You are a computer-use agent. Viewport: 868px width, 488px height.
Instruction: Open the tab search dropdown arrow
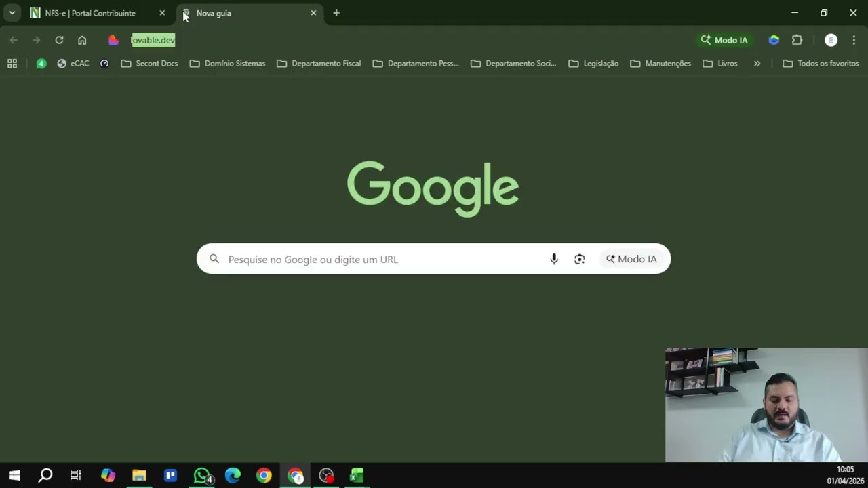click(12, 13)
